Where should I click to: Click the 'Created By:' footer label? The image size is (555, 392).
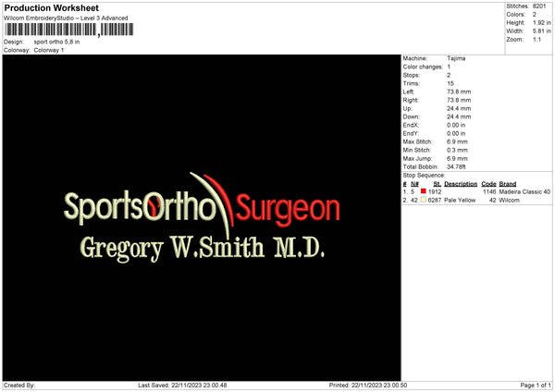[19, 386]
